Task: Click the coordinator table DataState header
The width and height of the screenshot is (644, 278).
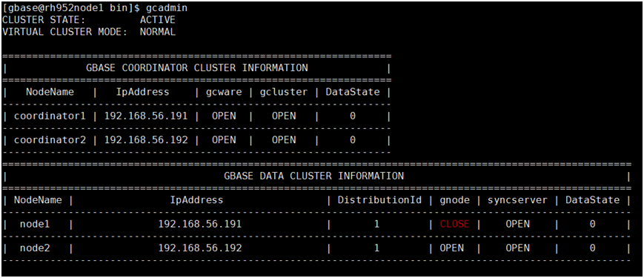Action: pos(353,92)
